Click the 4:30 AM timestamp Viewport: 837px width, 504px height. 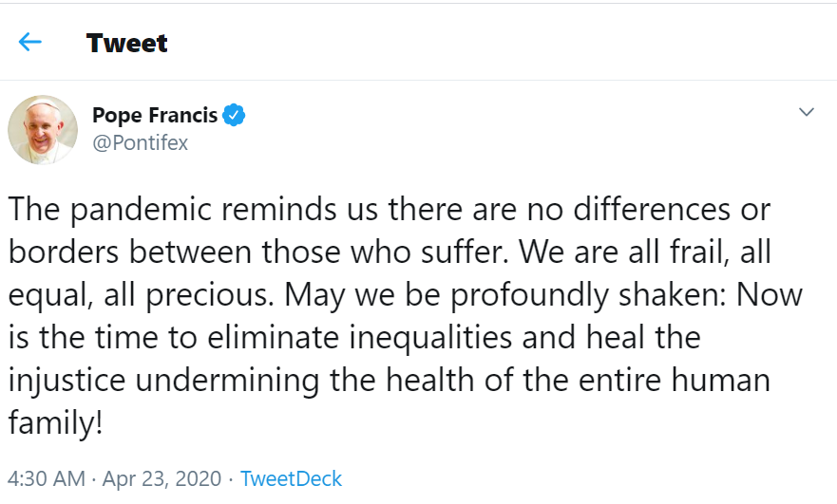click(45, 478)
